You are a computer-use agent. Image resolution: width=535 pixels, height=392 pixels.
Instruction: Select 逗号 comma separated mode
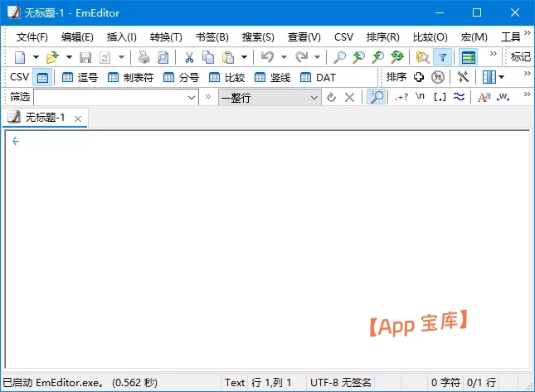(80, 78)
